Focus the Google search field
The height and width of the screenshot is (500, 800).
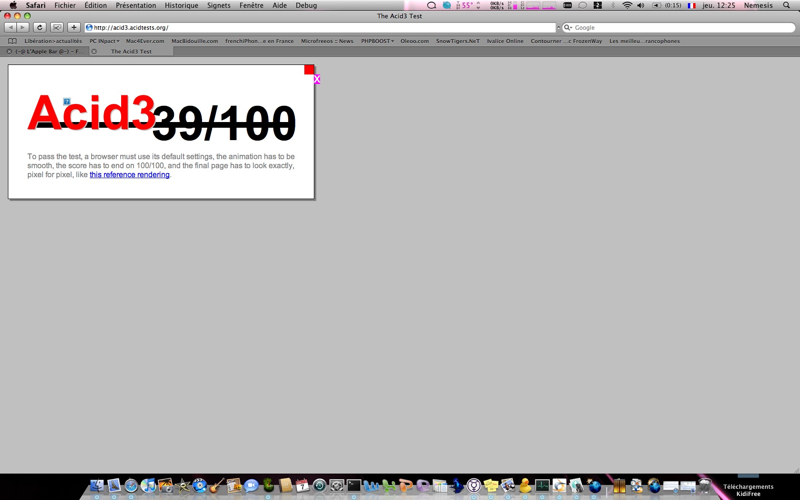coord(679,28)
